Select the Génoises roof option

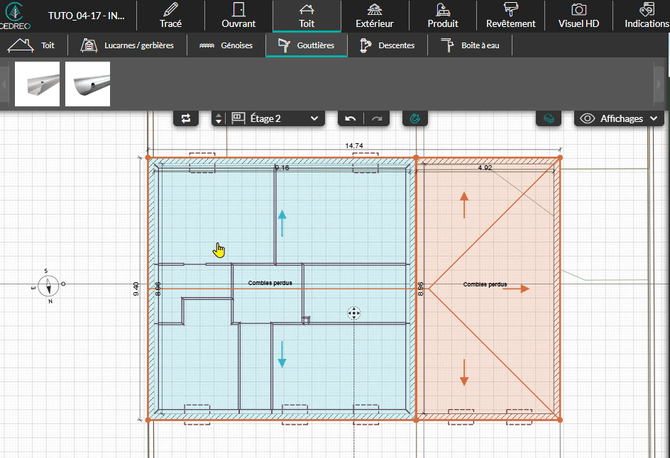tap(227, 46)
